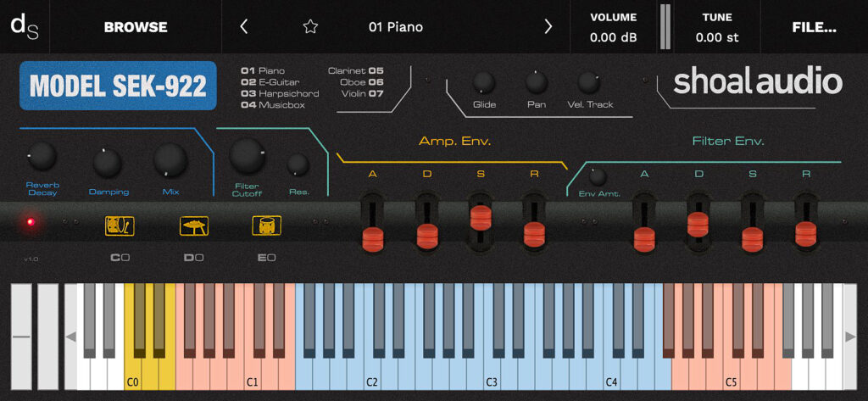Select Oboe 06 from instrument list
Image resolution: width=868 pixels, height=401 pixels.
362,82
